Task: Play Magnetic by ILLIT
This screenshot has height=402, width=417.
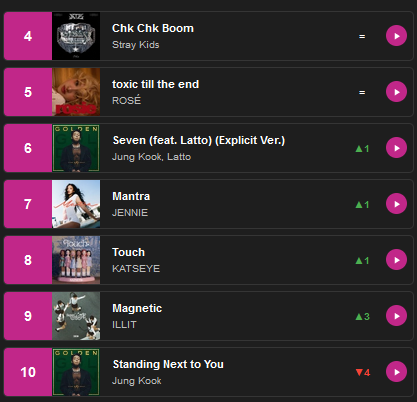Action: click(x=396, y=316)
